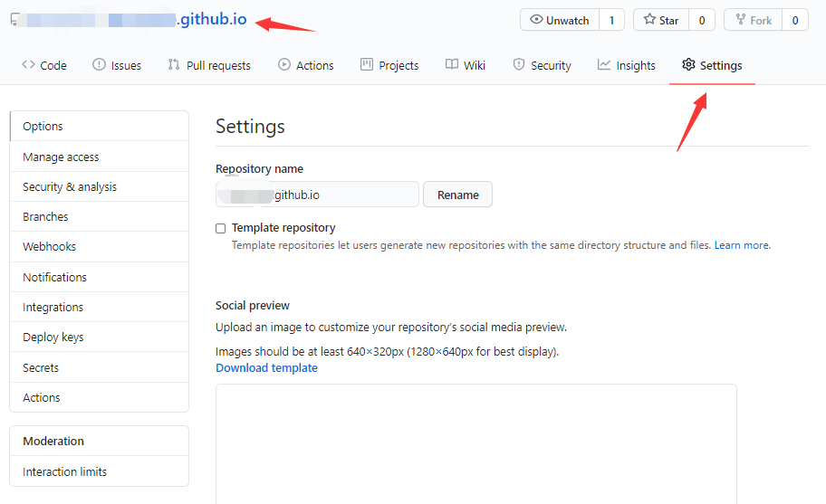
Task: Click the Moderation section heading
Action: point(53,441)
